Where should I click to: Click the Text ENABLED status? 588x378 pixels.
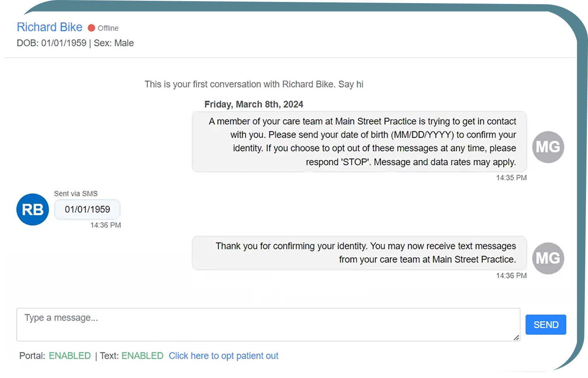coord(142,356)
